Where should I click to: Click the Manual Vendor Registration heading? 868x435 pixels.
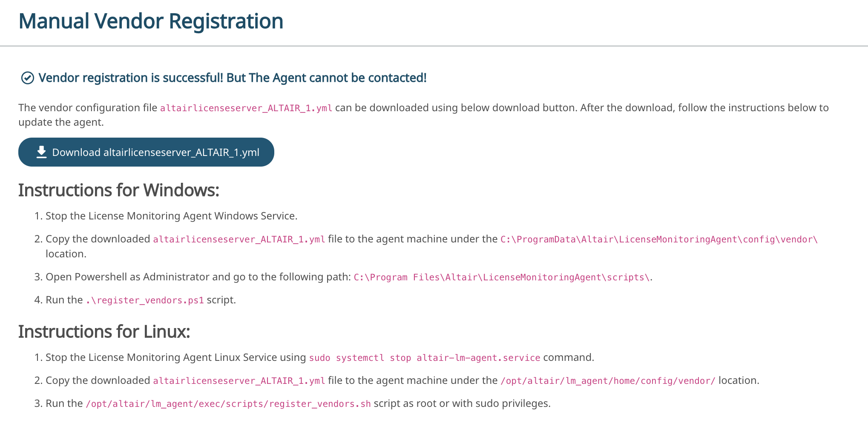pyautogui.click(x=151, y=21)
